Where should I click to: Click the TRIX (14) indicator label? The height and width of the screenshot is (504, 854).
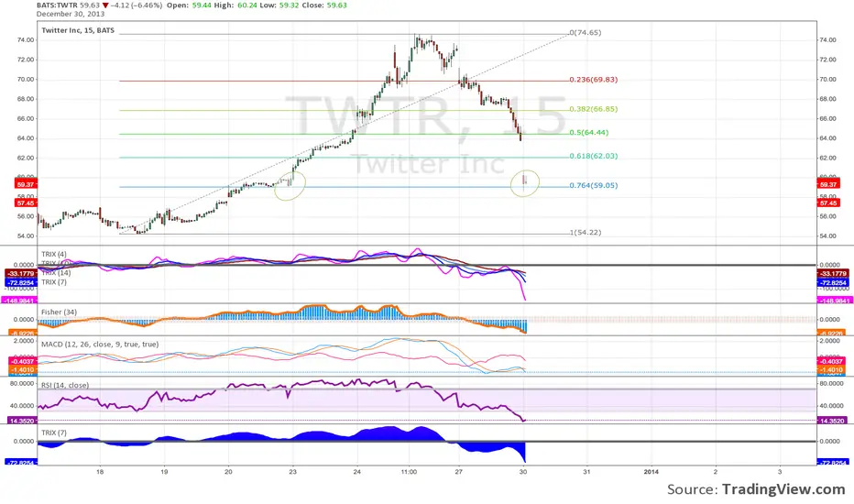(x=56, y=273)
